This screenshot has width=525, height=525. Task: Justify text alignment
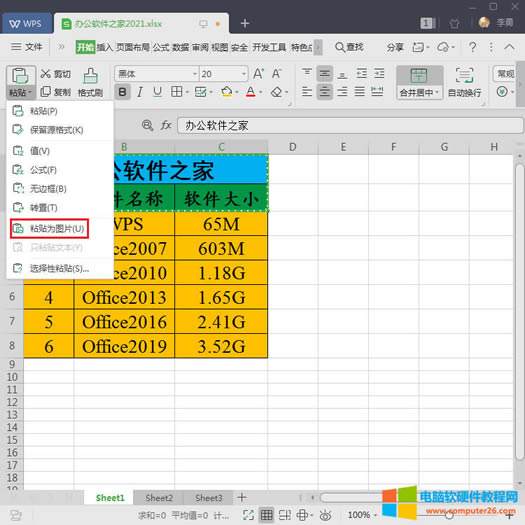pyautogui.click(x=360, y=91)
